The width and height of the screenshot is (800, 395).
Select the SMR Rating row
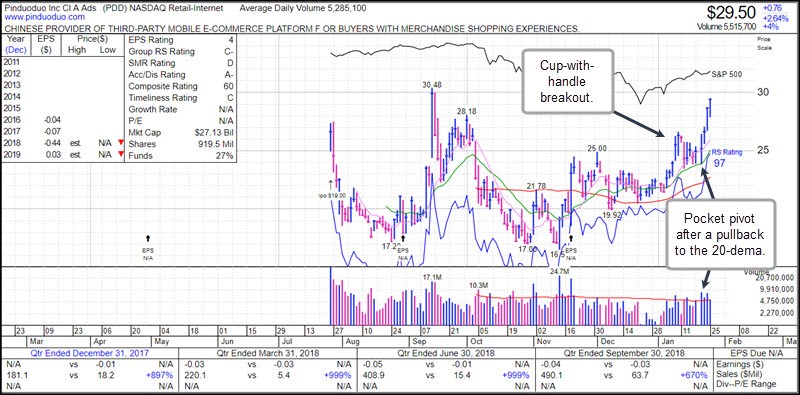181,63
